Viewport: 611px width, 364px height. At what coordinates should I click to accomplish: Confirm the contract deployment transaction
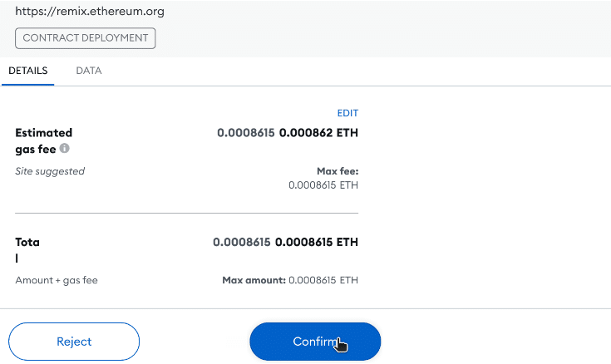[x=315, y=342]
